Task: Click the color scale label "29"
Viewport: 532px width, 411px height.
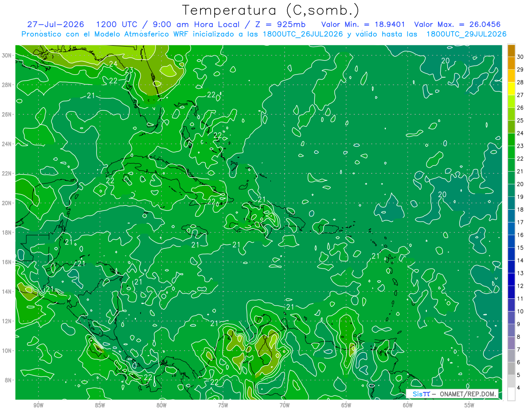Action: coord(520,70)
